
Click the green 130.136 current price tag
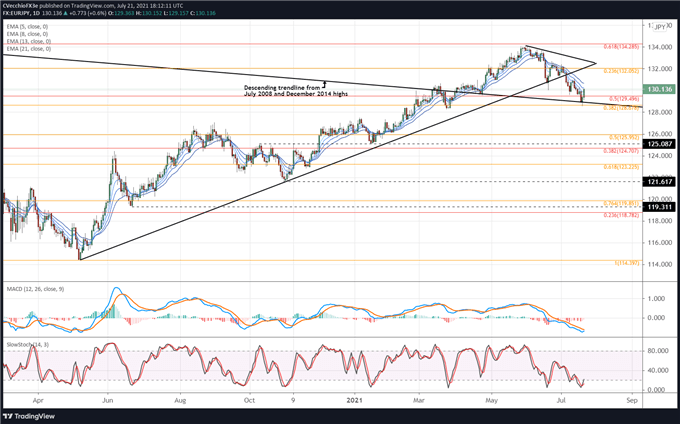point(659,89)
